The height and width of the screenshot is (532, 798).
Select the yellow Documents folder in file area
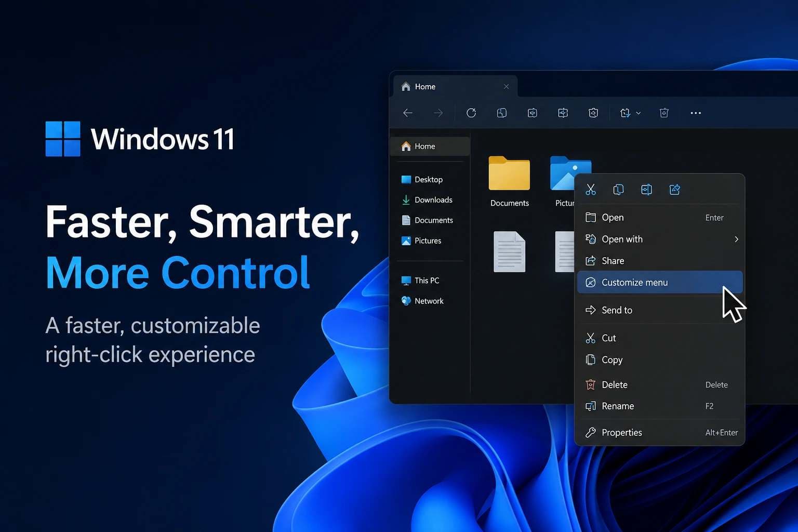pos(509,181)
